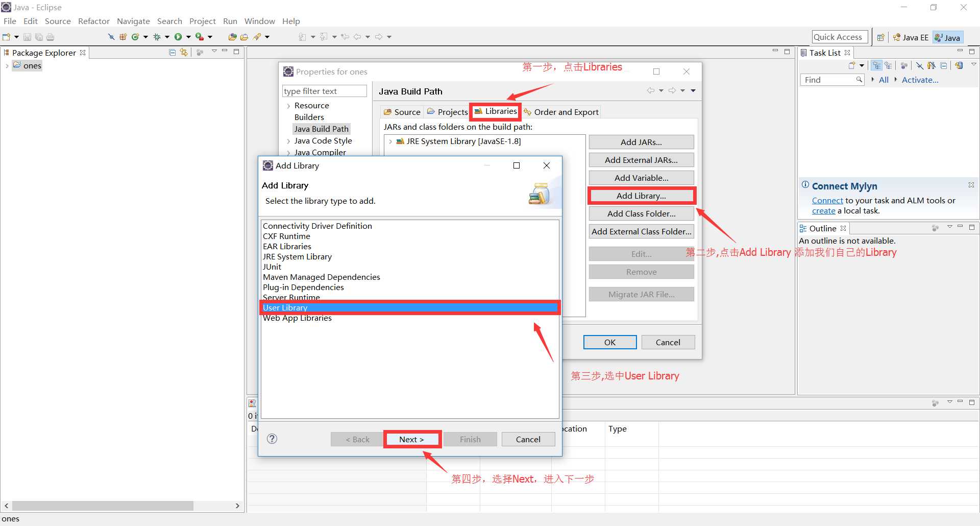Switch to the Java EE perspective
The width and height of the screenshot is (980, 526).
point(911,37)
